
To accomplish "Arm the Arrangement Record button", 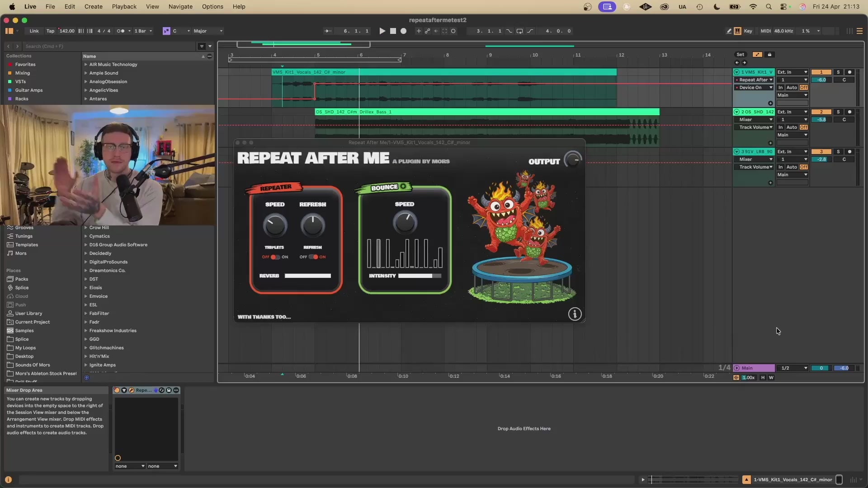I will [x=404, y=31].
